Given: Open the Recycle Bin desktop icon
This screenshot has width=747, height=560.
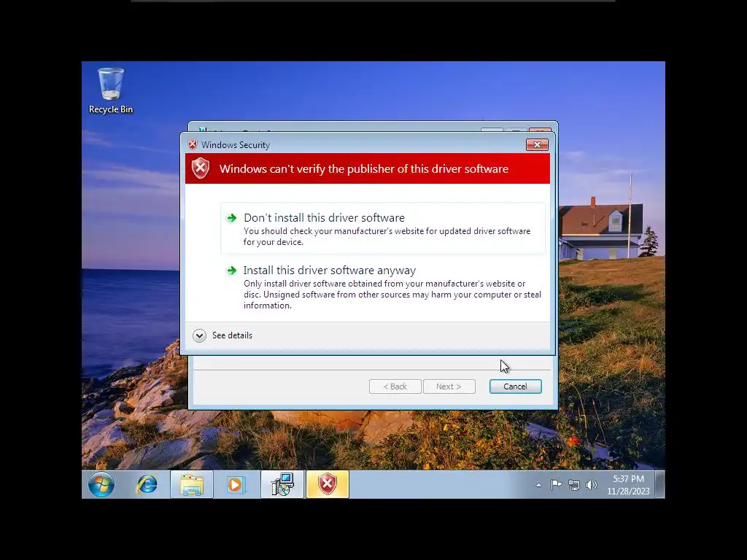Looking at the screenshot, I should tap(111, 90).
